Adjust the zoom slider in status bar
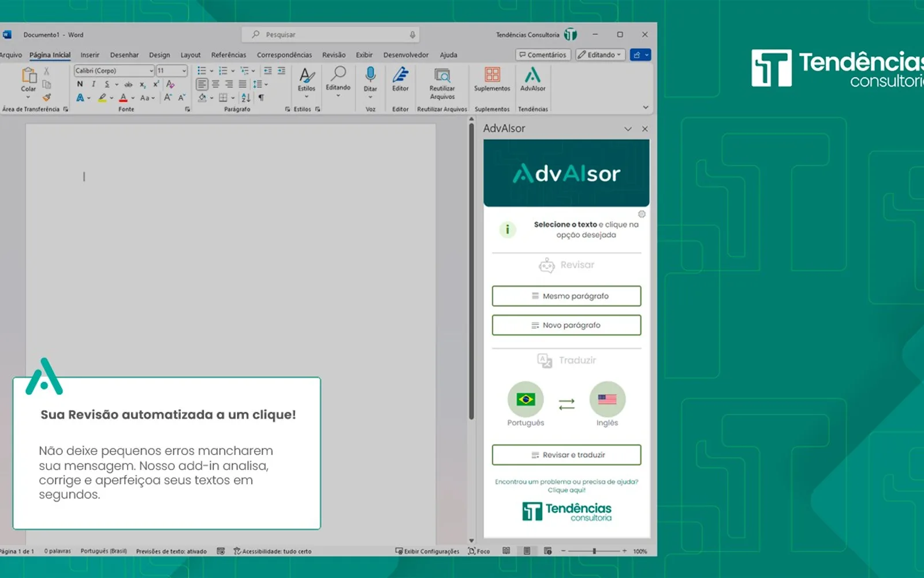 (x=594, y=551)
